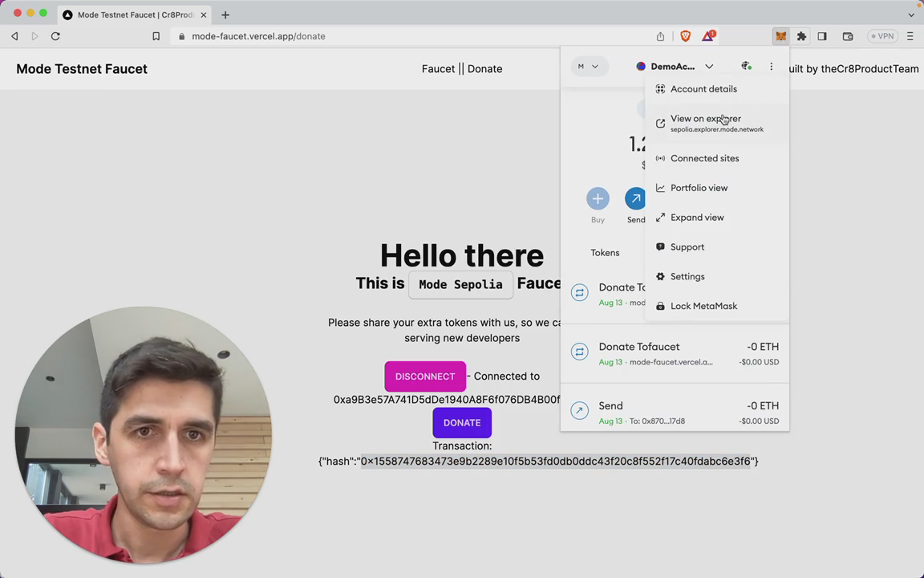Click the Send transaction arrow icon
Screen dimensions: 924x578
click(579, 410)
